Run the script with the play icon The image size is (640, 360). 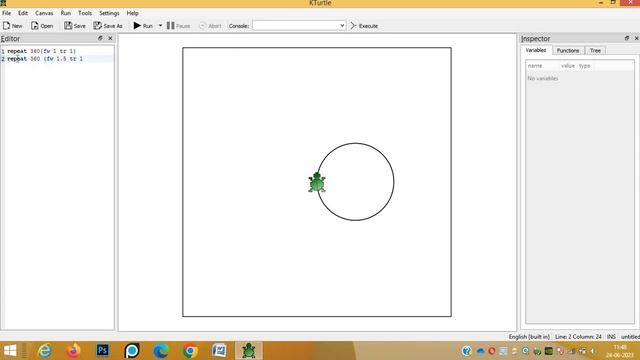(138, 26)
